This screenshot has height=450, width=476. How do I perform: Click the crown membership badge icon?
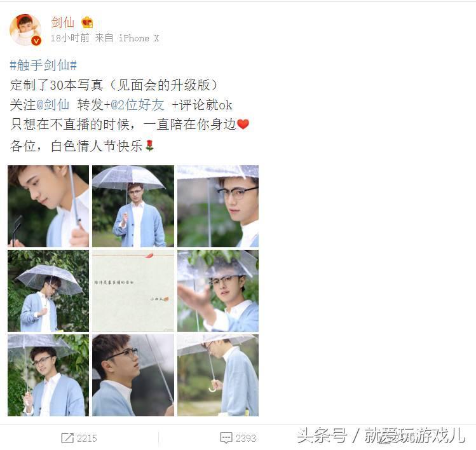pyautogui.click(x=87, y=22)
